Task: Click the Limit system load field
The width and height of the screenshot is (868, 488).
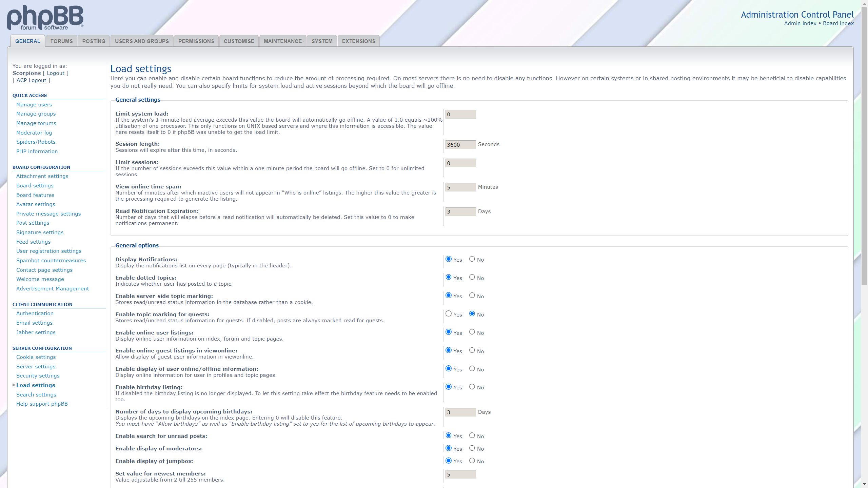Action: click(x=460, y=114)
